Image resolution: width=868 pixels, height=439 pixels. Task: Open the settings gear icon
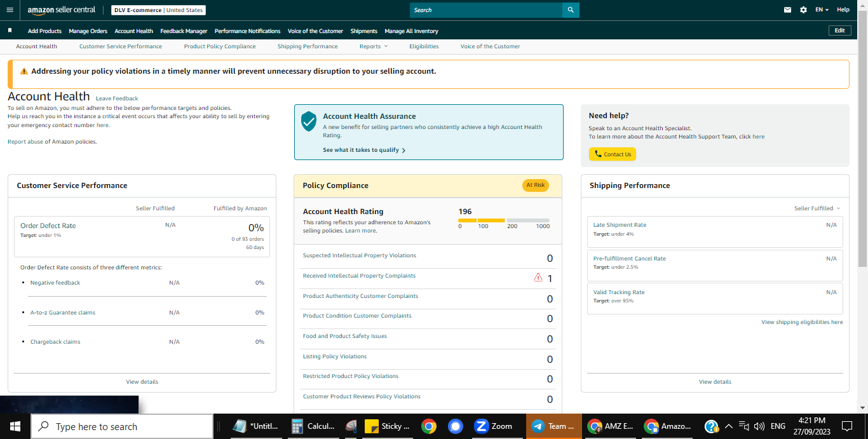tap(803, 10)
